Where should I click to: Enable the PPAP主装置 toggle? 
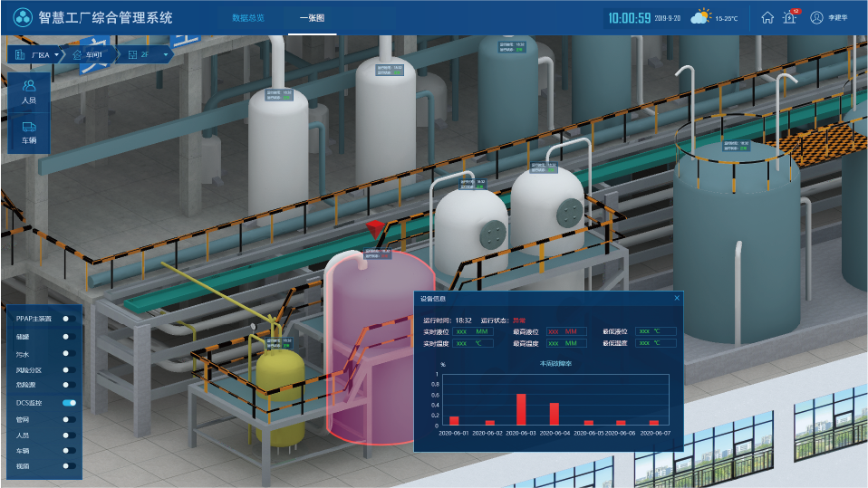click(x=68, y=320)
